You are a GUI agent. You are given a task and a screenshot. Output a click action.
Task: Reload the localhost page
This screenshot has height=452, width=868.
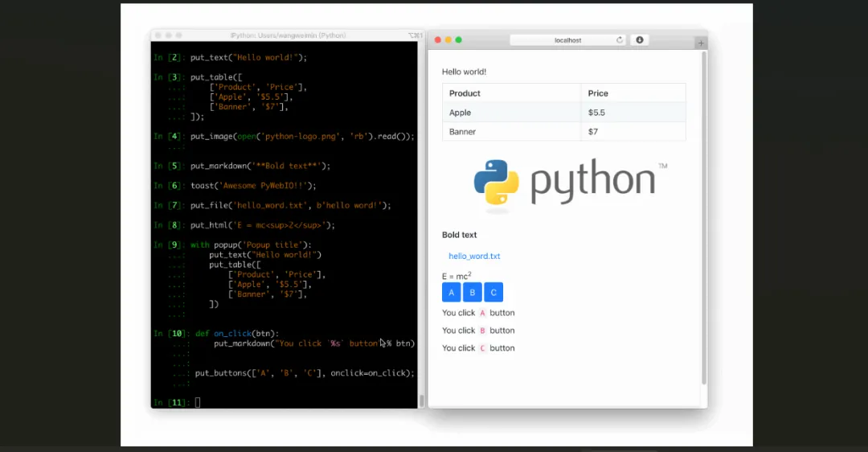click(620, 40)
